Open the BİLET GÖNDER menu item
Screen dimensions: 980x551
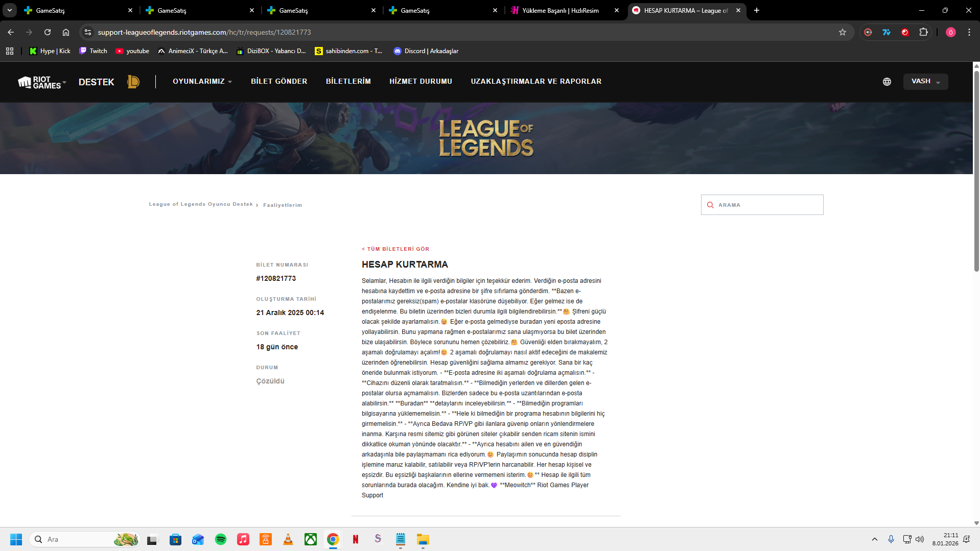coord(279,82)
